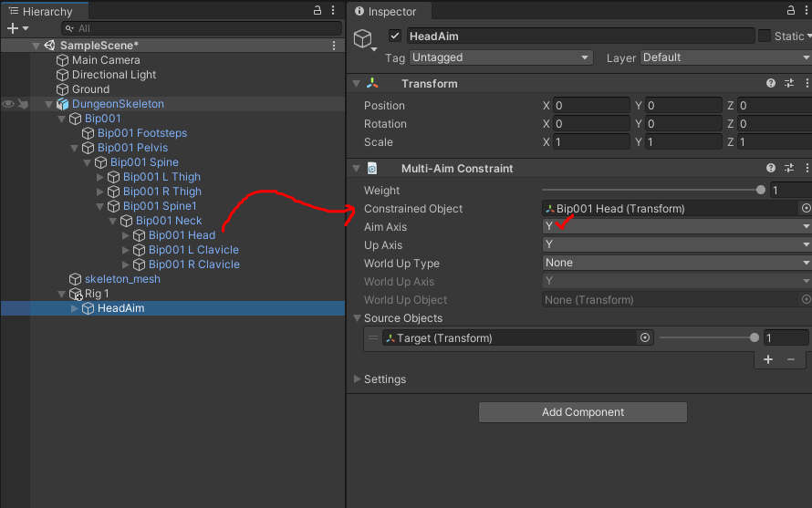Screen dimensions: 812x508
Task: Select HeadAim in the Hierarchy
Action: pos(120,308)
